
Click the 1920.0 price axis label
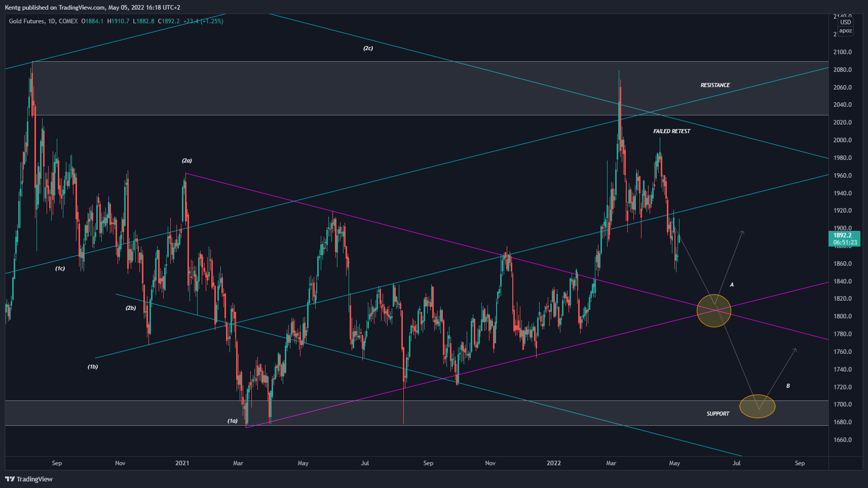(x=842, y=211)
